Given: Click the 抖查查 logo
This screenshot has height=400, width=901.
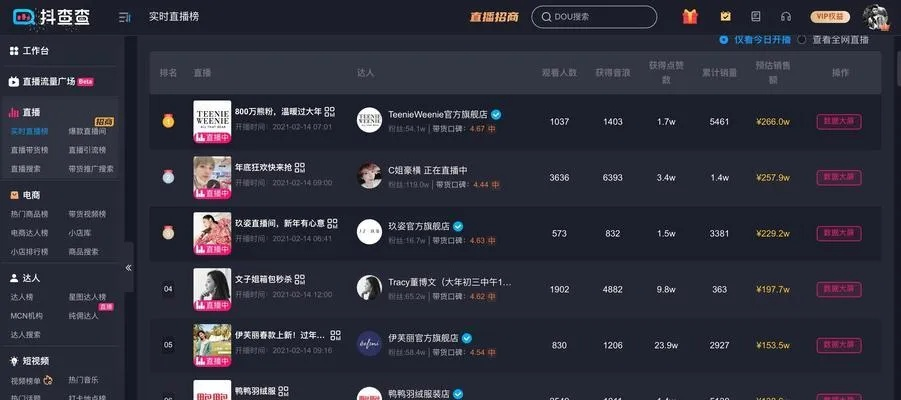Looking at the screenshot, I should click(x=50, y=17).
